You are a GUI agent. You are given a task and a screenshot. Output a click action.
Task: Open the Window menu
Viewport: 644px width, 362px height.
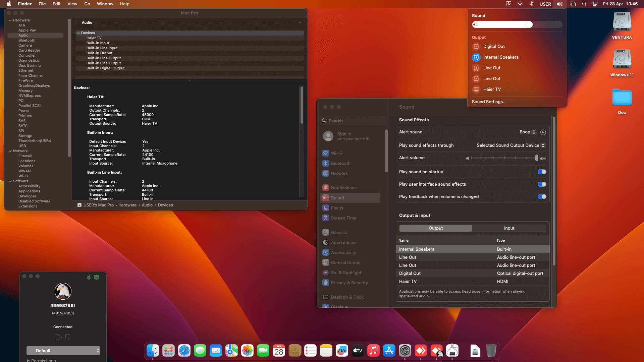105,4
